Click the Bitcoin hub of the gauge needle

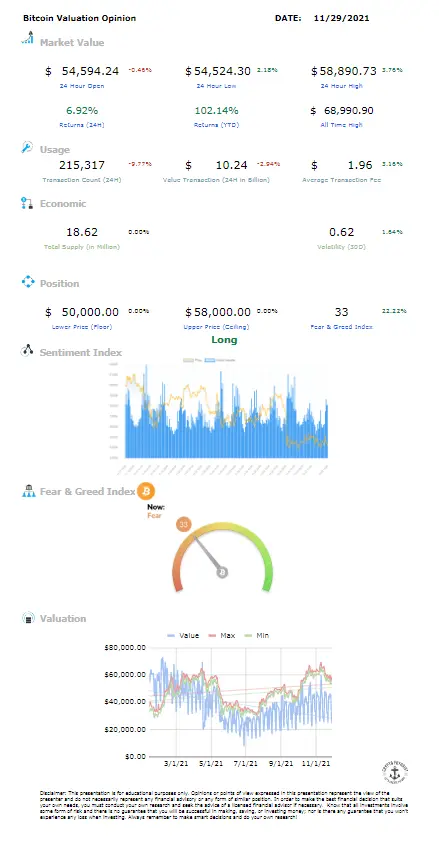[222, 572]
